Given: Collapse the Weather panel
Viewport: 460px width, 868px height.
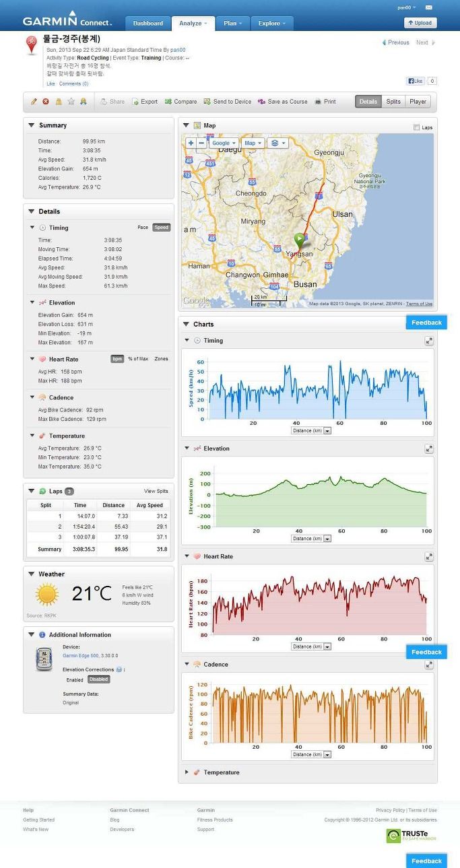Looking at the screenshot, I should pos(31,574).
